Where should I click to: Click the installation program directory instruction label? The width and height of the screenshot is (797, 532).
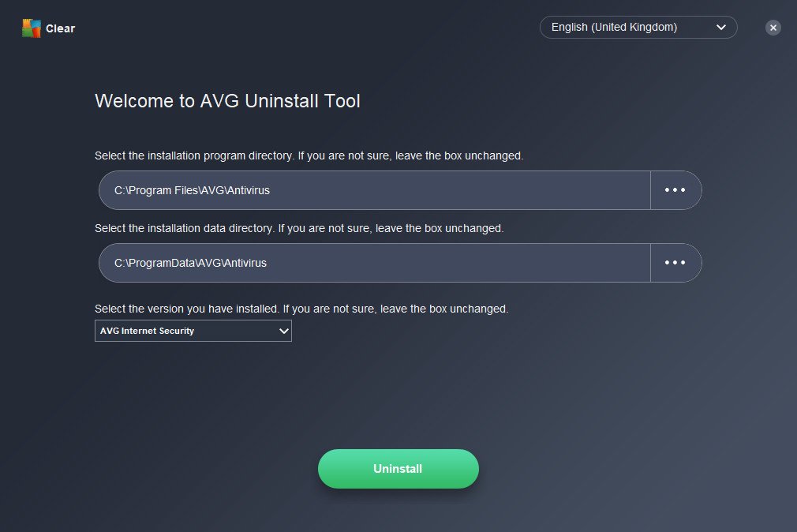click(x=309, y=156)
